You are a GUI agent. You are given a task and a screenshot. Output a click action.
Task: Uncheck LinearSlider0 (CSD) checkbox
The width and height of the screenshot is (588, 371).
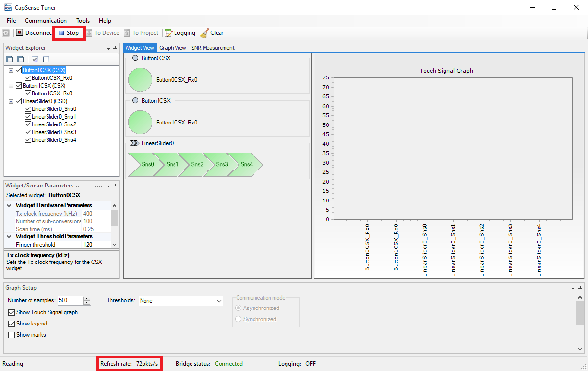(x=19, y=101)
